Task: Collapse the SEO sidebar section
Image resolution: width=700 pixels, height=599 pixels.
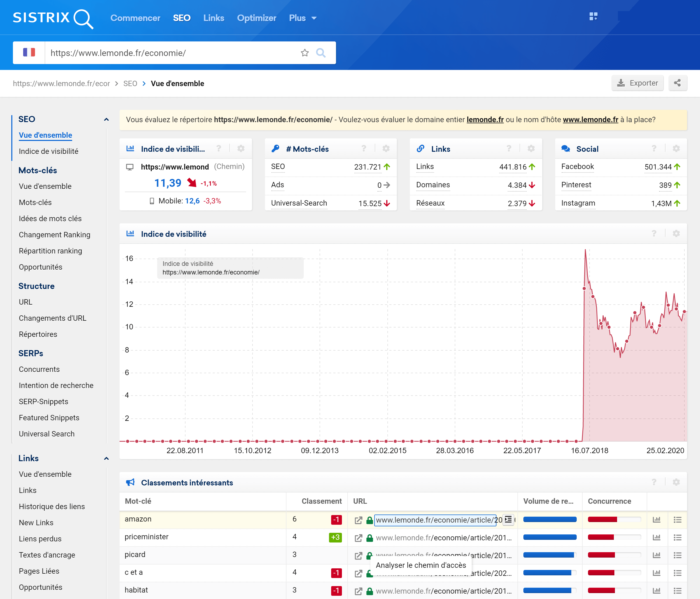Action: [x=106, y=119]
